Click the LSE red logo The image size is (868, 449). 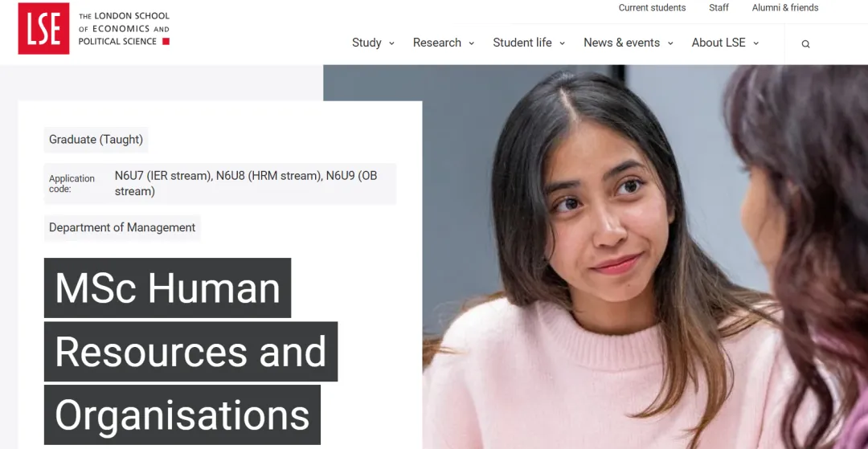point(43,28)
